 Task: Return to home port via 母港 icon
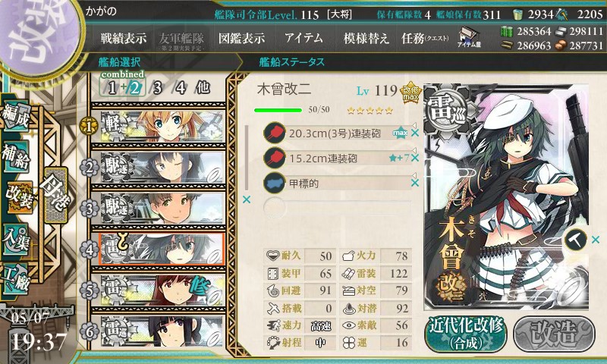pyautogui.click(x=55, y=195)
